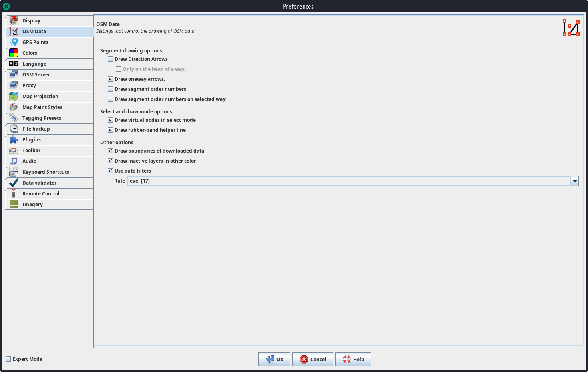588x372 pixels.
Task: Open the Remote Control tab
Action: pyautogui.click(x=49, y=193)
